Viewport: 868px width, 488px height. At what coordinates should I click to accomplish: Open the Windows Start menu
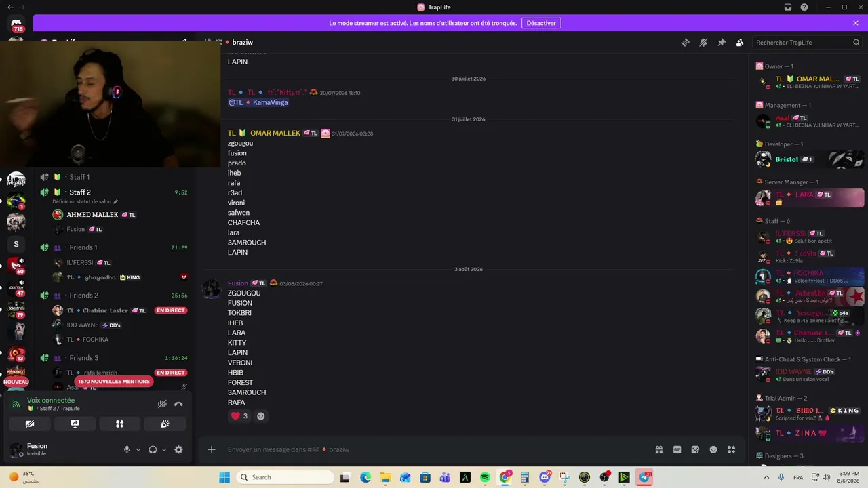pyautogui.click(x=224, y=477)
